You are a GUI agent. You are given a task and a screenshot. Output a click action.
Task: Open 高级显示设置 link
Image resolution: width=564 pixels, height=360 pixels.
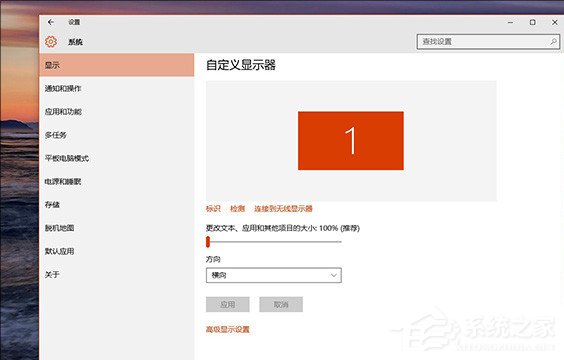pyautogui.click(x=228, y=329)
